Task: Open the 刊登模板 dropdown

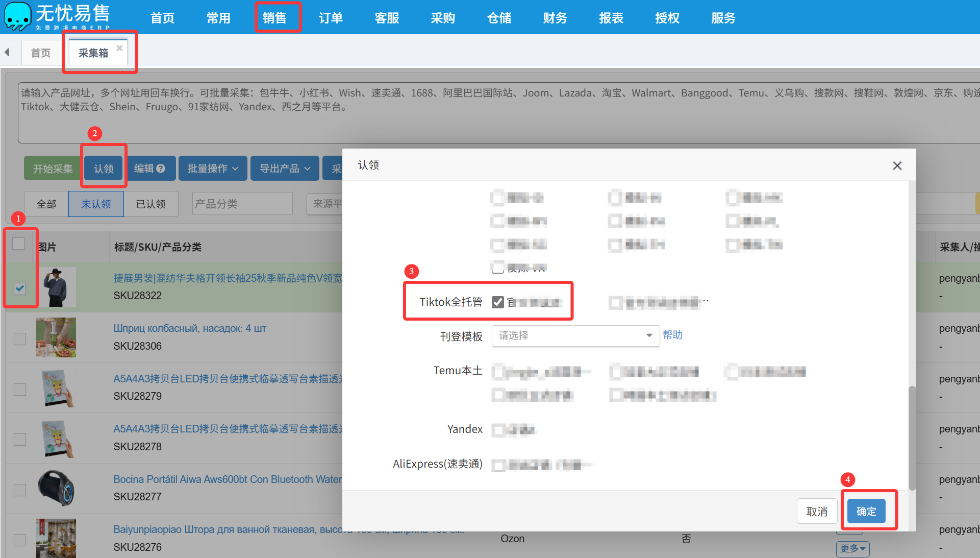Action: (x=575, y=335)
